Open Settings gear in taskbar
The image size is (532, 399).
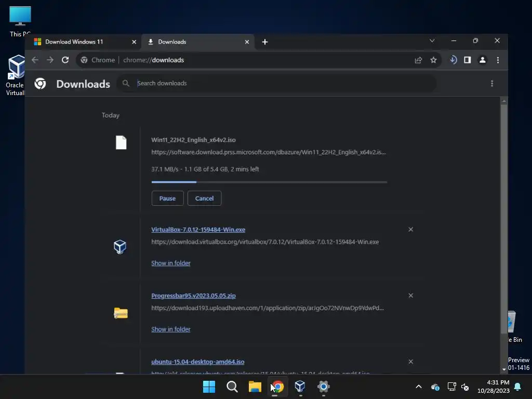tap(323, 387)
